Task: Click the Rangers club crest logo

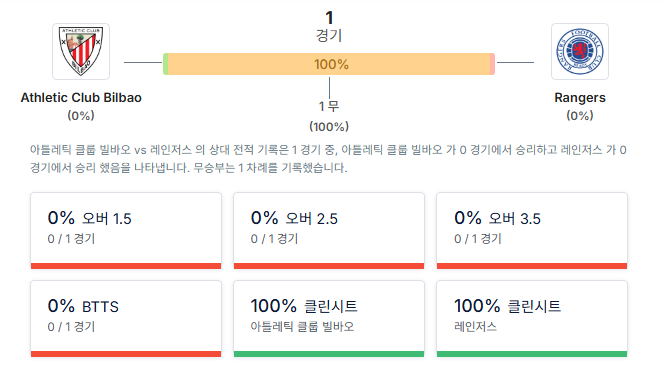Action: click(x=580, y=51)
